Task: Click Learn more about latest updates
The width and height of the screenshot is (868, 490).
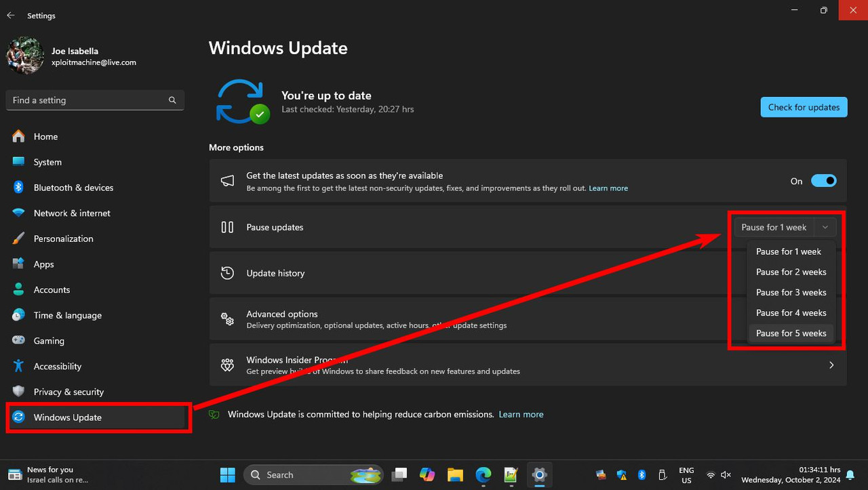Action: click(608, 188)
